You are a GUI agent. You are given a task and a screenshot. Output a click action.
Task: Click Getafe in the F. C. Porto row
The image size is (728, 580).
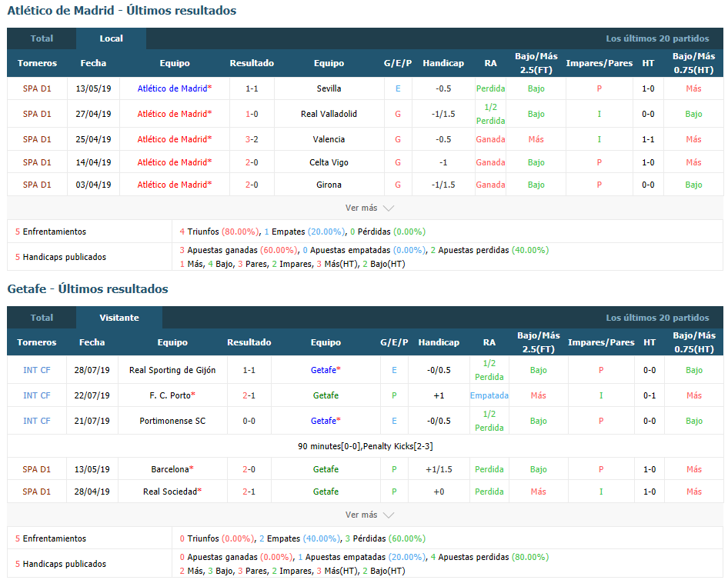click(x=326, y=395)
